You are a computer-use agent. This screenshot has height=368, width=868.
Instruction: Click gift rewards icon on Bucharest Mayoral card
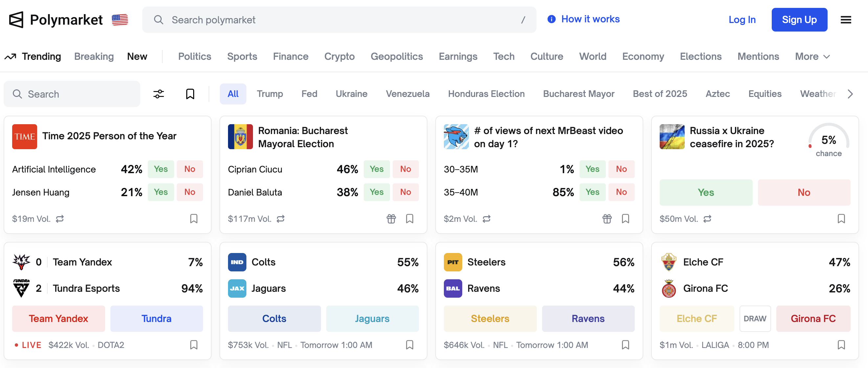[391, 219]
